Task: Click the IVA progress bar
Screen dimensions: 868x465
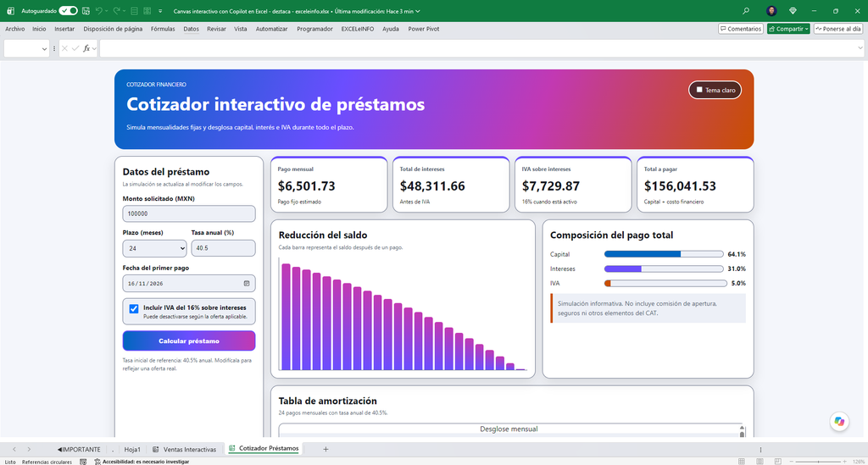Action: point(665,283)
